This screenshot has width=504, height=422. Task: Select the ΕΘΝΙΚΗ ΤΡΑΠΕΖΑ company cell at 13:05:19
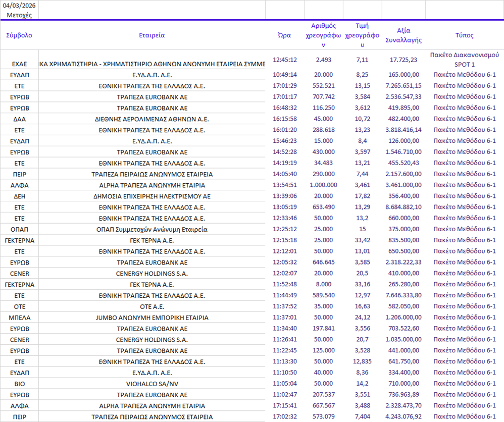pyautogui.click(x=152, y=207)
